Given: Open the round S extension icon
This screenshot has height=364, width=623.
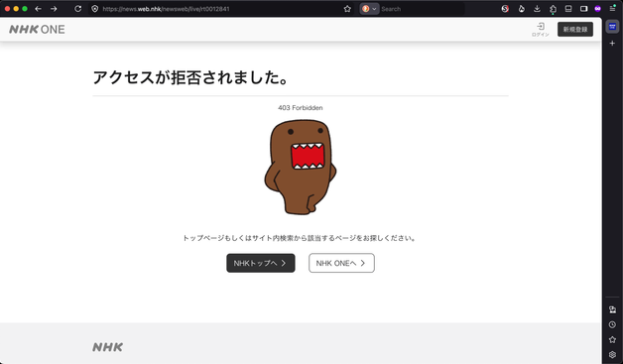Looking at the screenshot, I should pyautogui.click(x=505, y=9).
